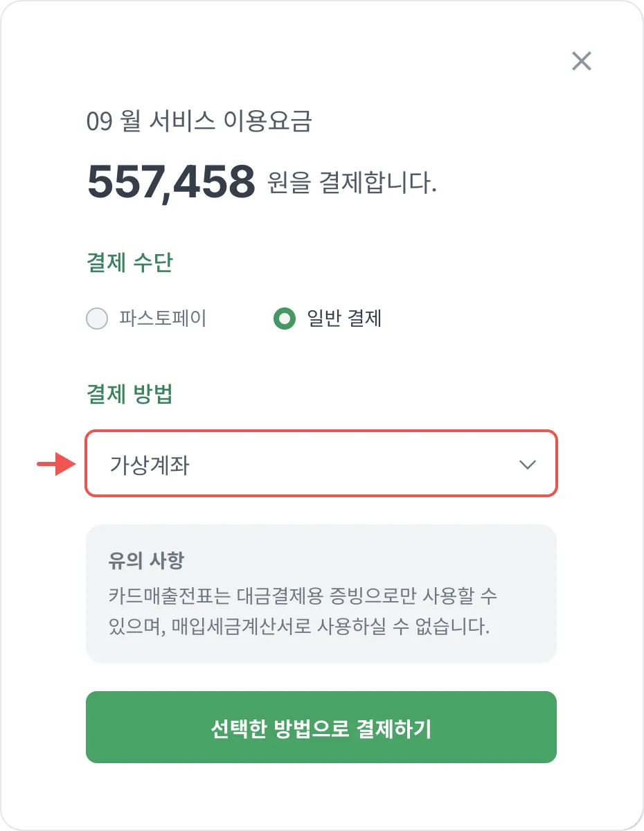Expand the dropdown using its chevron arrow
This screenshot has width=644, height=831.
528,465
